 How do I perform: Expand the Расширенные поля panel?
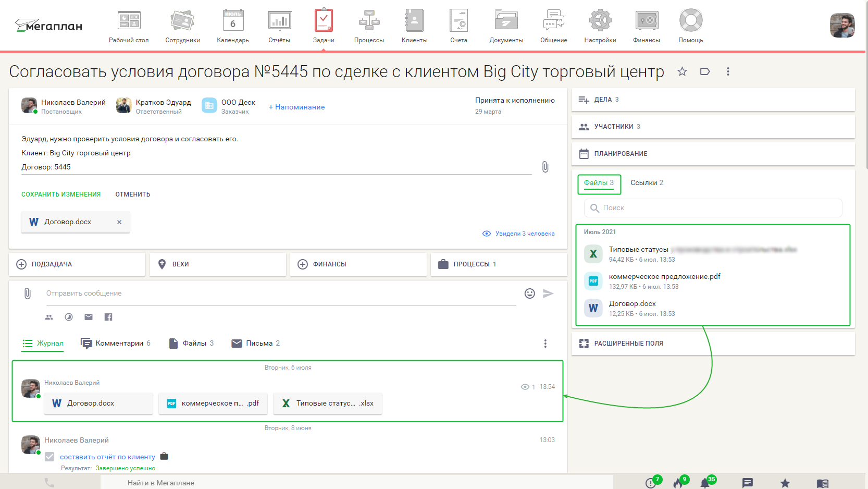(x=713, y=344)
